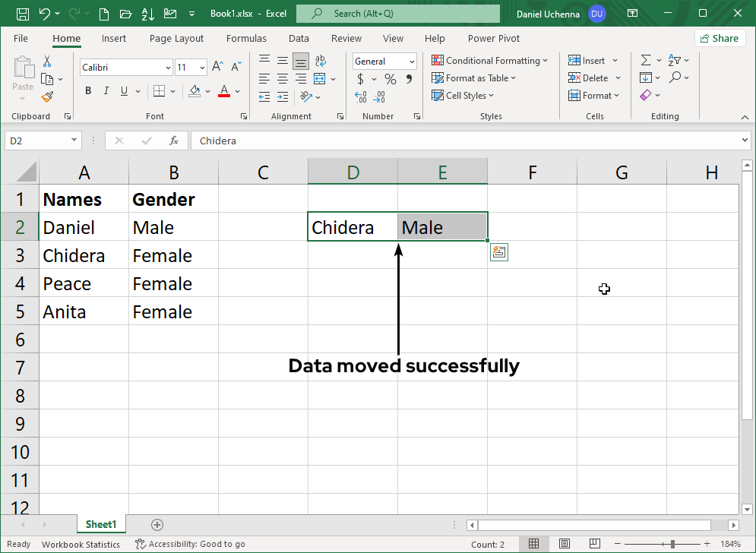Image resolution: width=756 pixels, height=553 pixels.
Task: Click the Zoom In control on the status bar
Action: 707,544
